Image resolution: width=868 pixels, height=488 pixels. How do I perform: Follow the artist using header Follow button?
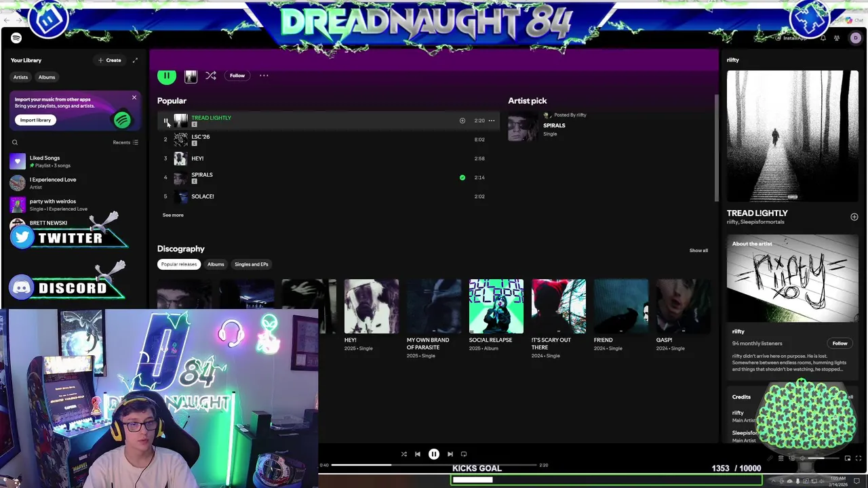click(237, 76)
